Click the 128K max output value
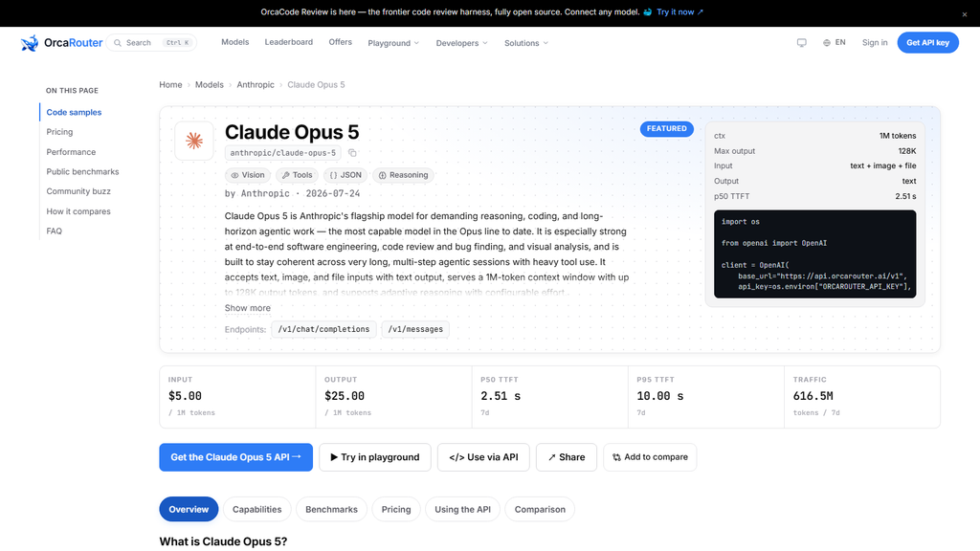Image resolution: width=980 pixels, height=551 pixels. point(907,151)
